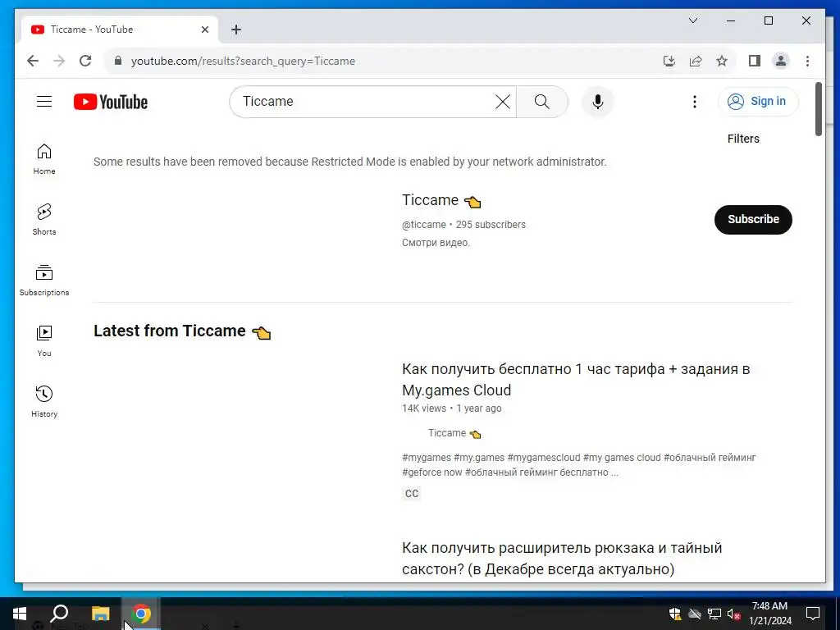The width and height of the screenshot is (840, 630).
Task: Toggle the Chrome side panel icon
Action: 755,61
